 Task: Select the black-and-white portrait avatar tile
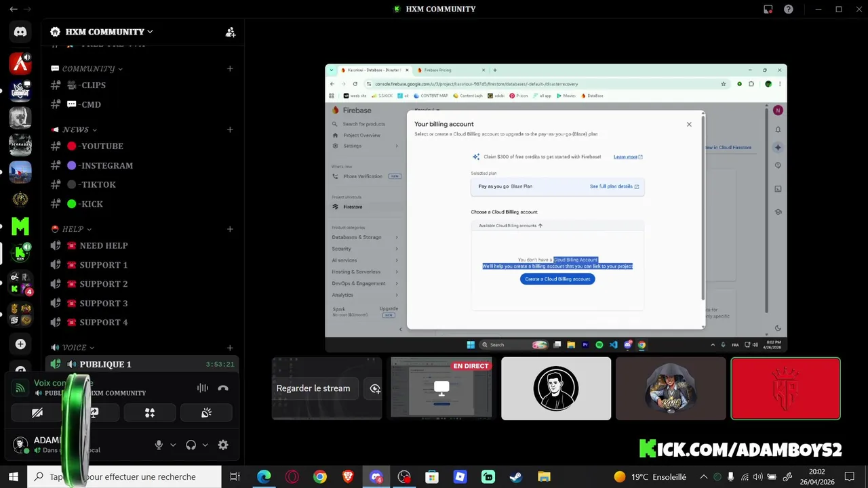(x=556, y=388)
